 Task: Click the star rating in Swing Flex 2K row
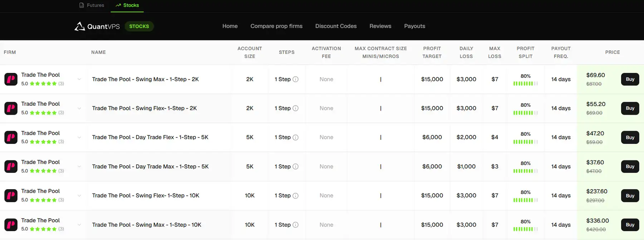[x=43, y=112]
